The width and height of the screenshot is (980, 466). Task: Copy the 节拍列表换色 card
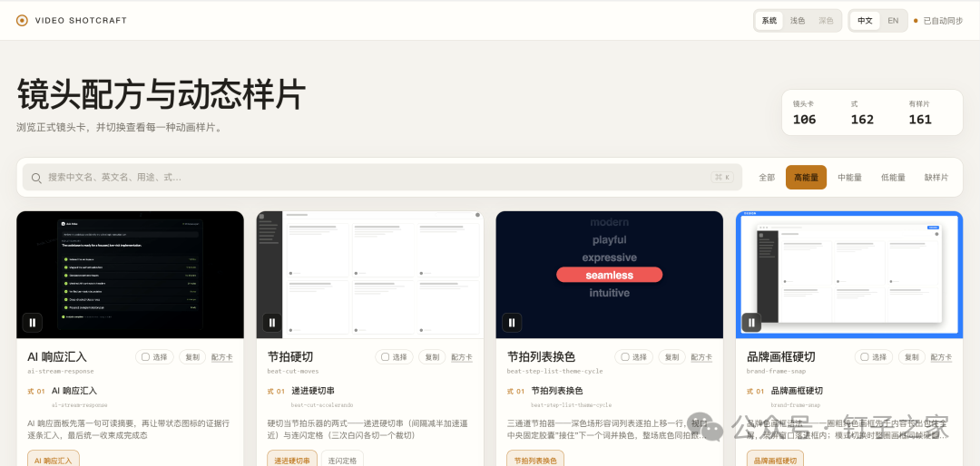pos(671,357)
